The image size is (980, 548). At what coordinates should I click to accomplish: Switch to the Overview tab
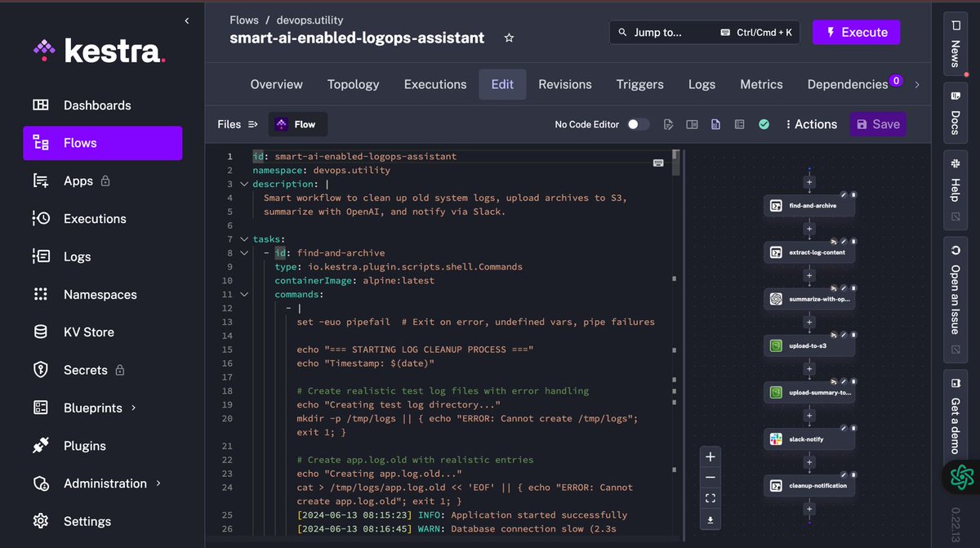[x=276, y=84]
